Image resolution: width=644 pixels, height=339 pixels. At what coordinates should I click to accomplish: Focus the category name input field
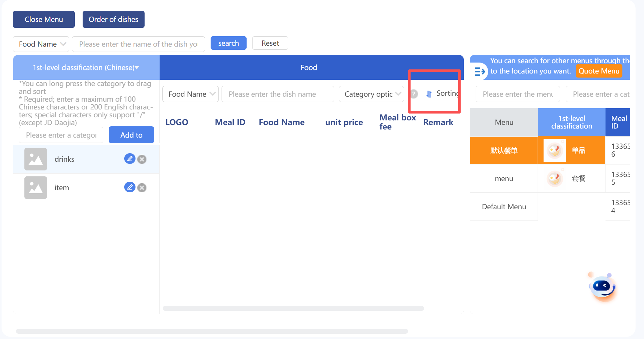(x=61, y=135)
